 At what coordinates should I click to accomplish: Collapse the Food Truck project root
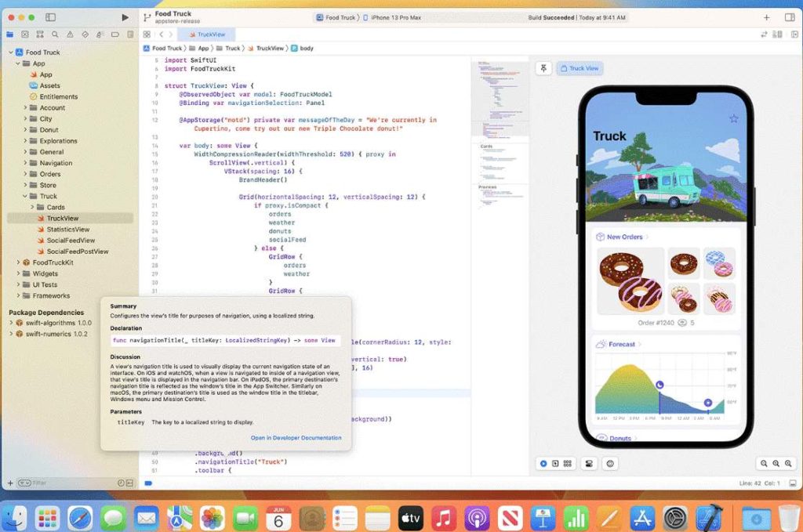[x=11, y=52]
